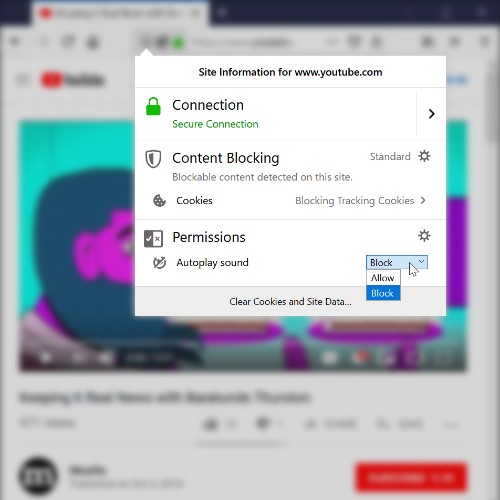This screenshot has height=500, width=500.
Task: Click the green padlock Connection icon
Action: coord(153,106)
